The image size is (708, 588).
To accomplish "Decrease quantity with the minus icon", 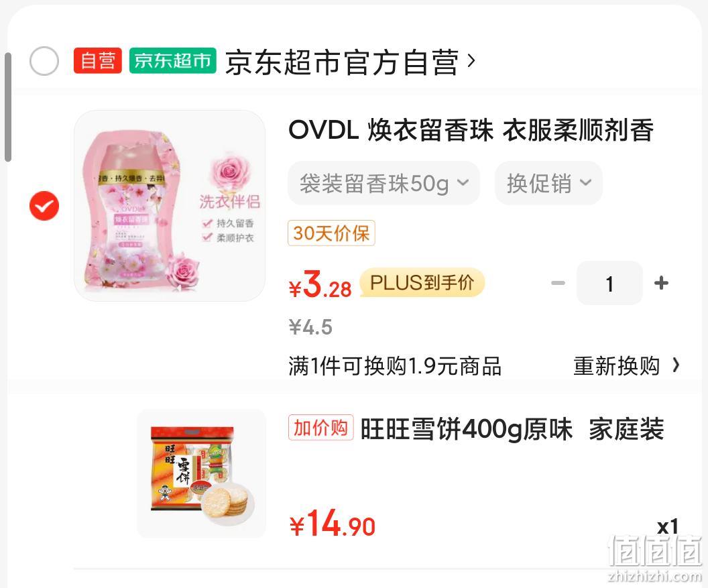I will click(558, 283).
